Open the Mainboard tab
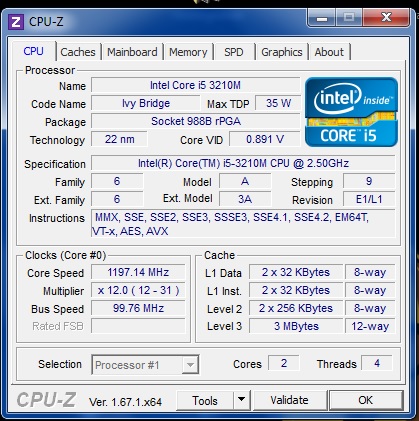 [132, 52]
